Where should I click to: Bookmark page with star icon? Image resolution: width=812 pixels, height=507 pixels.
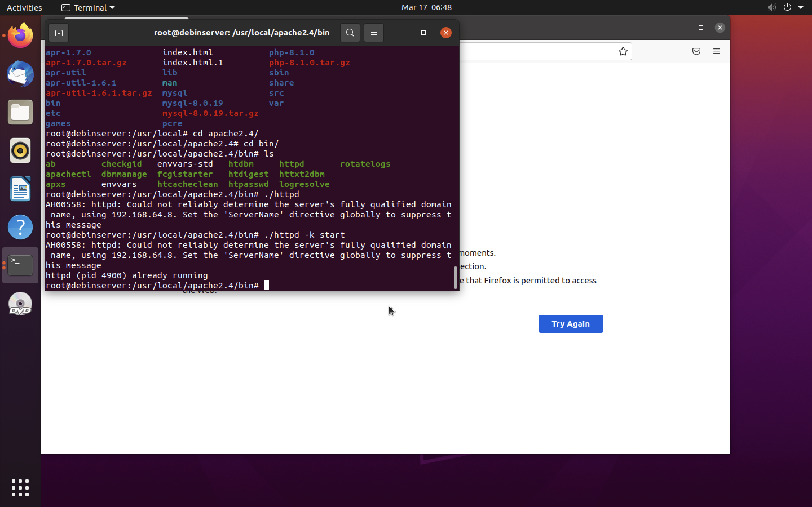tap(623, 51)
